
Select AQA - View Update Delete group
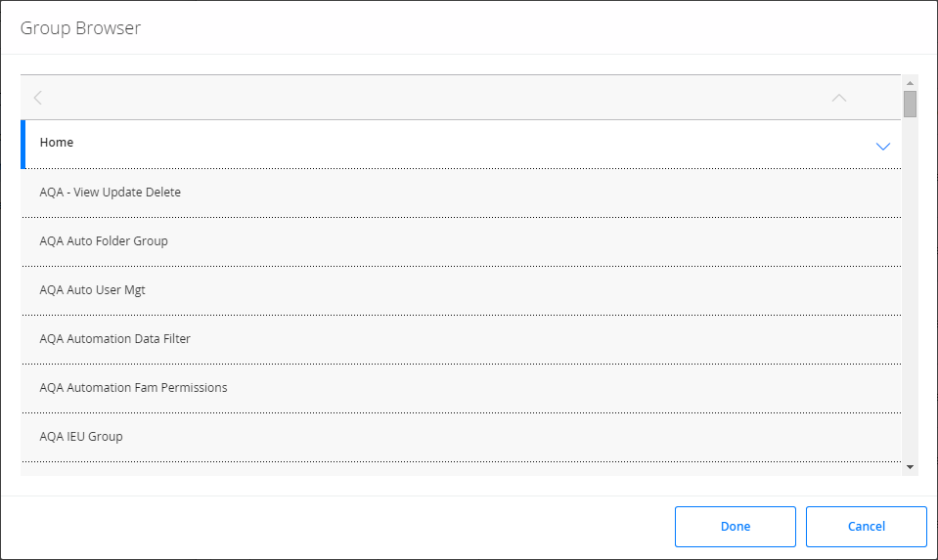(x=461, y=194)
